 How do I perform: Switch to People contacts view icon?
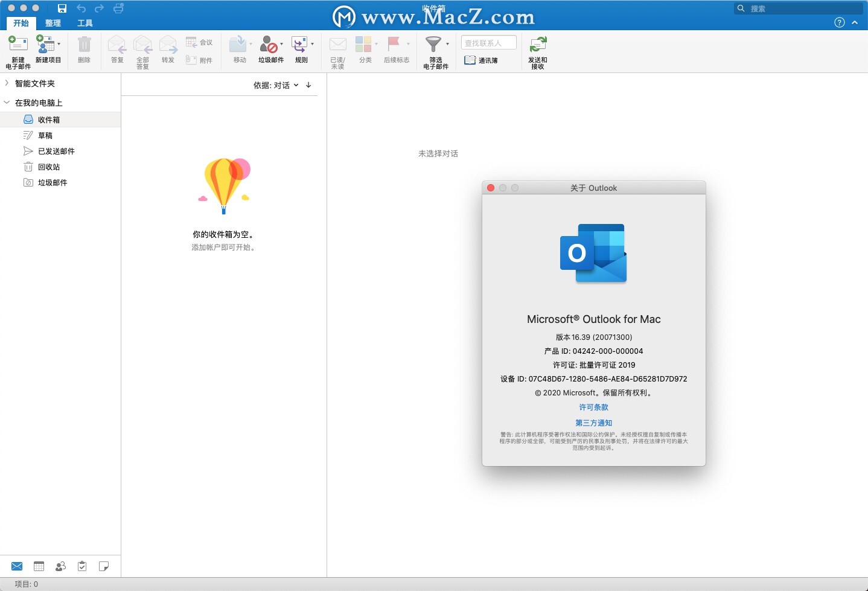click(60, 566)
